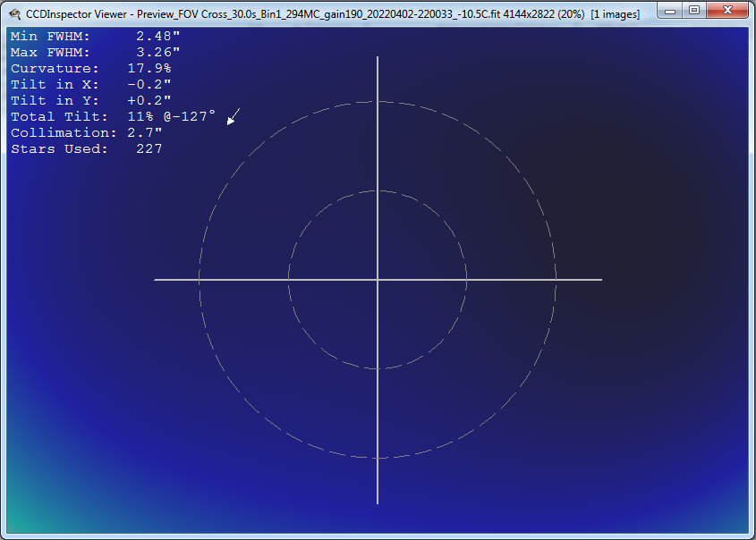
Task: Click the Stars Used value 227
Action: (x=149, y=148)
